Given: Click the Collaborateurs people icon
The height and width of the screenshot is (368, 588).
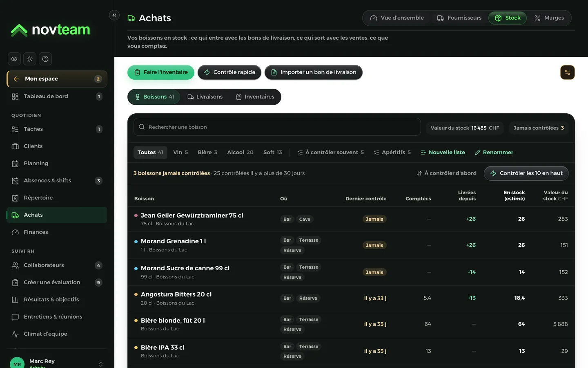Looking at the screenshot, I should pos(15,265).
